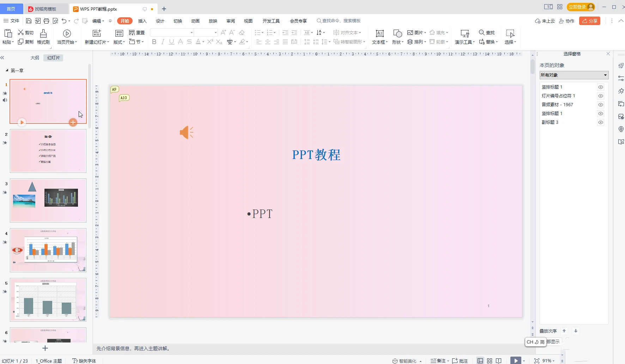Click the Paste icon in ribbon
The image size is (625, 364).
pyautogui.click(x=8, y=33)
